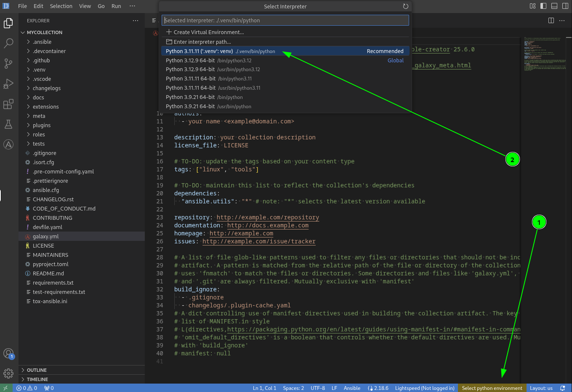The height and width of the screenshot is (392, 572).
Task: Follow the http://example.com/issue/tracker link
Action: coord(259,241)
